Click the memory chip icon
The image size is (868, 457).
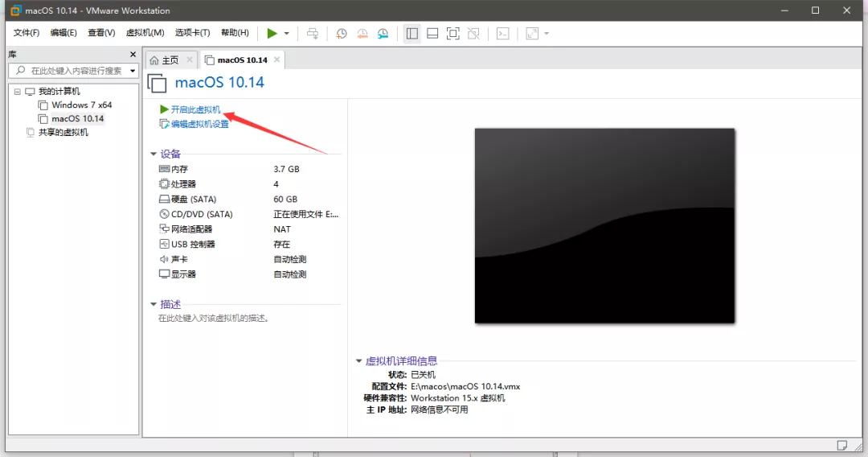tap(164, 169)
